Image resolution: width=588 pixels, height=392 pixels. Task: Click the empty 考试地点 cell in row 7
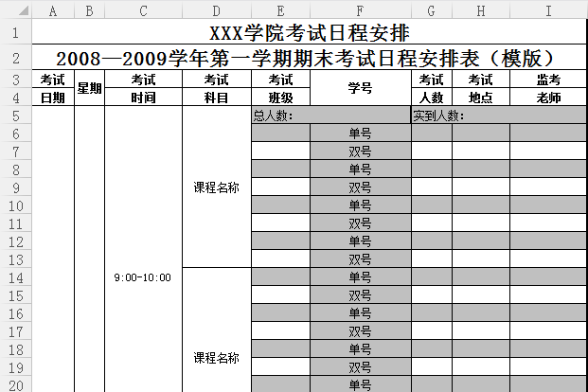click(x=480, y=151)
